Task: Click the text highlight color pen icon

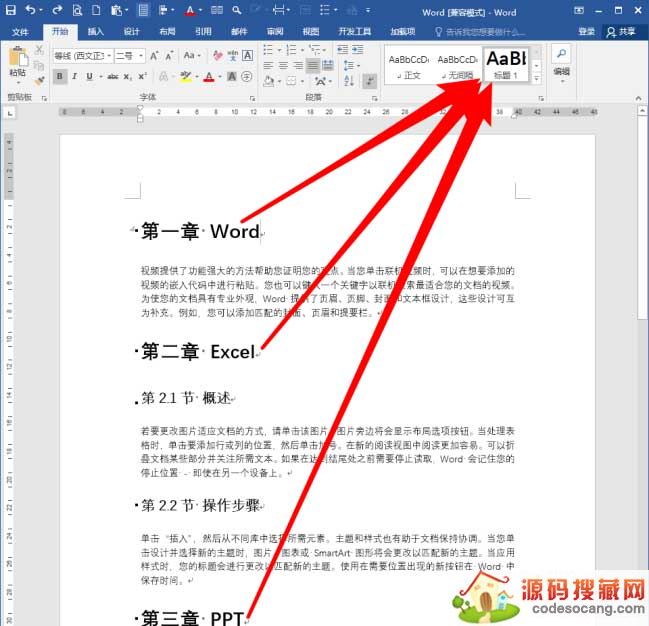Action: [x=185, y=77]
